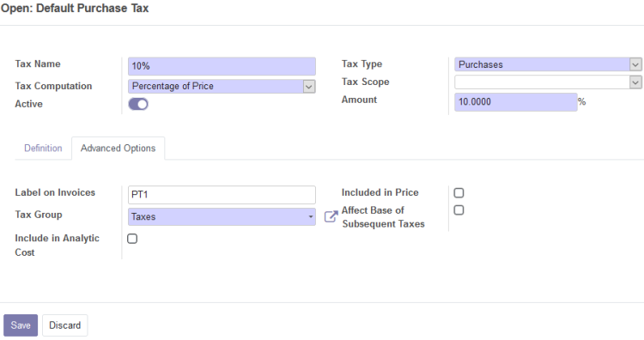The width and height of the screenshot is (644, 340).
Task: Click the Tax Computation arrow button
Action: pyautogui.click(x=309, y=86)
